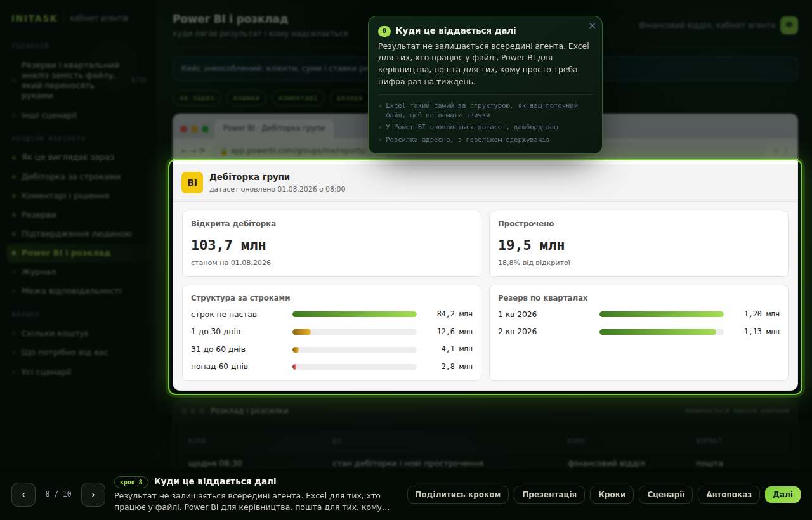Click the 2 кв 2026 reserve bar

[x=662, y=332]
